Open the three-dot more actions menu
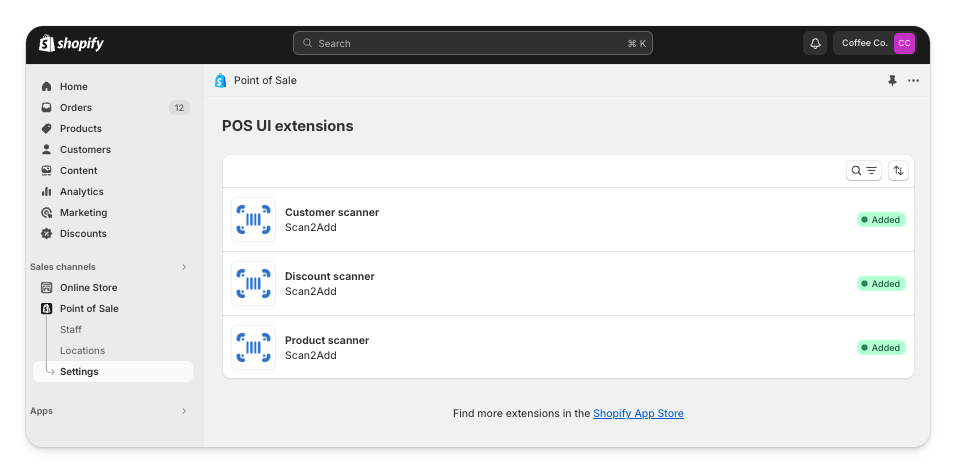The image size is (956, 473). click(x=913, y=81)
